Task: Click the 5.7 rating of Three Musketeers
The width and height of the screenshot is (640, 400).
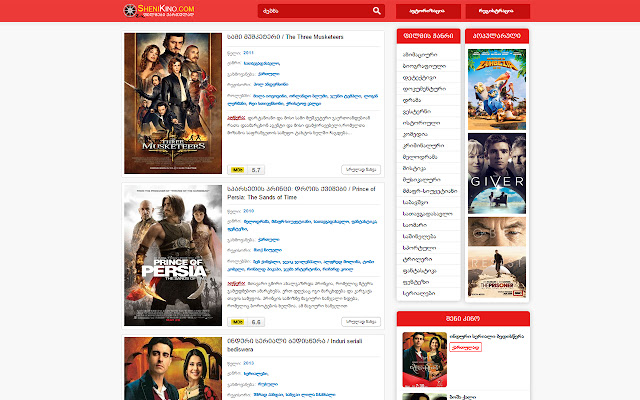Action: click(256, 170)
